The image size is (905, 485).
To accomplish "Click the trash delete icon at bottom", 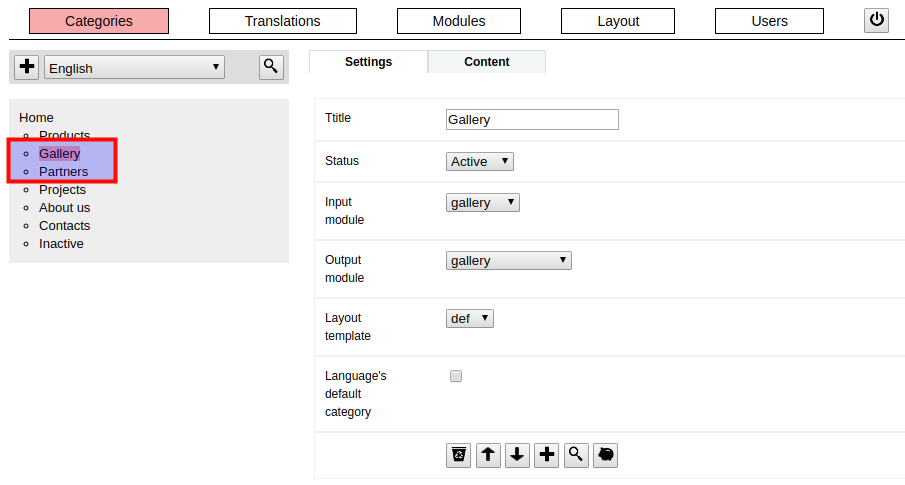I will coord(459,455).
